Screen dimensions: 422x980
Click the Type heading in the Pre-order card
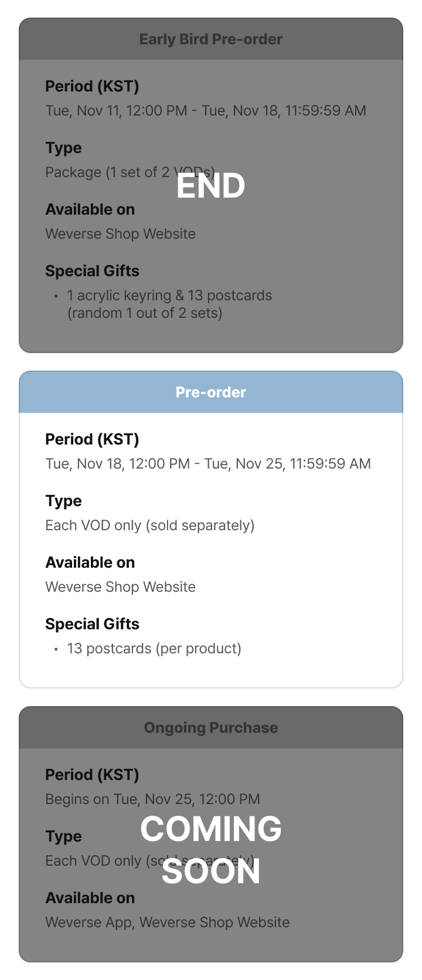coord(63,501)
